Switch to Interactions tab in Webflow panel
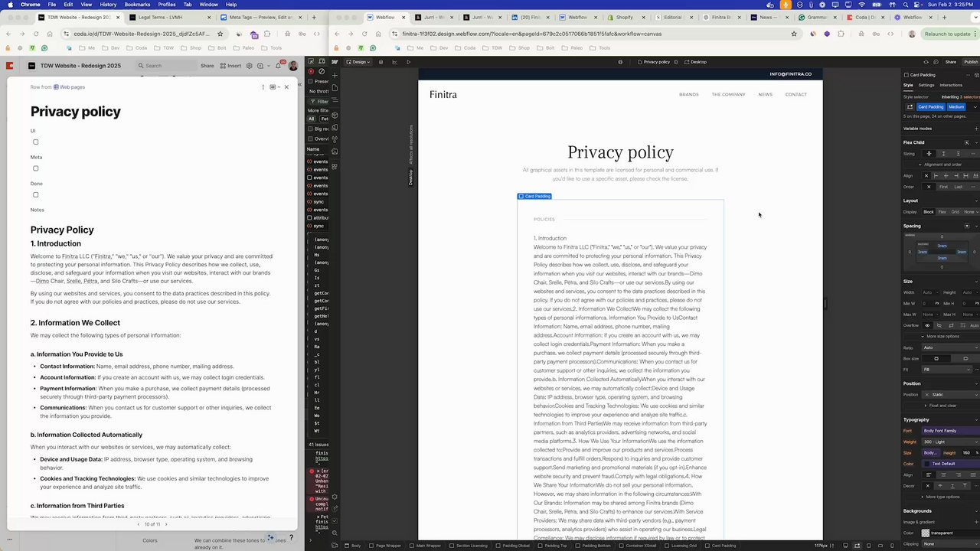The image size is (980, 551). click(x=951, y=85)
